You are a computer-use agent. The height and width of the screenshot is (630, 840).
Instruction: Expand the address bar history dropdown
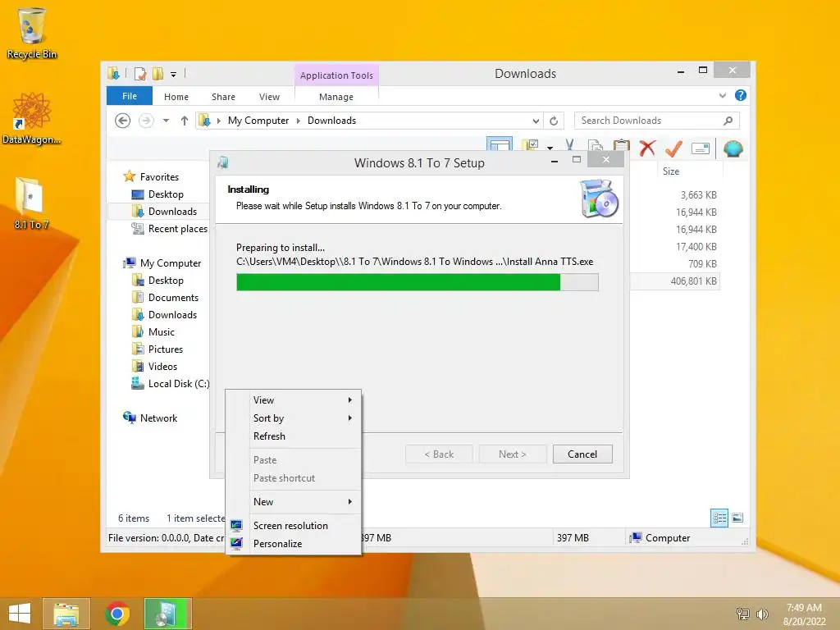click(536, 121)
